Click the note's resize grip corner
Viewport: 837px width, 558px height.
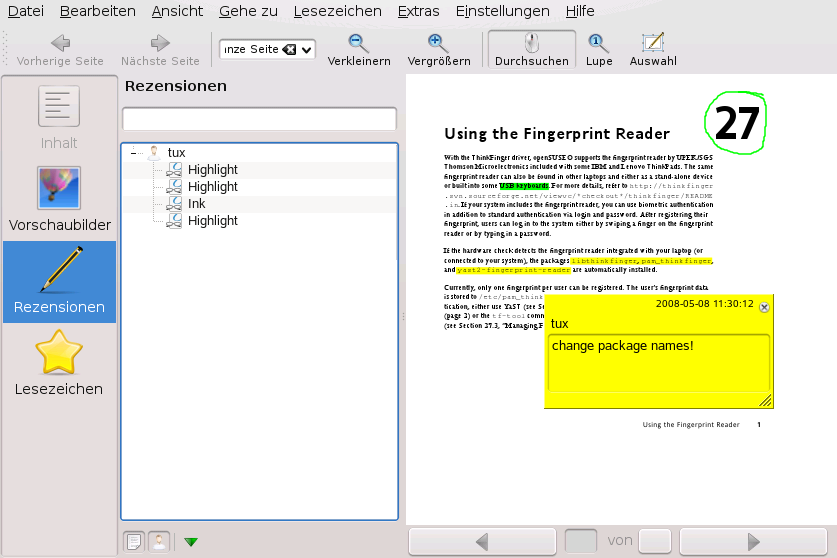pos(765,400)
